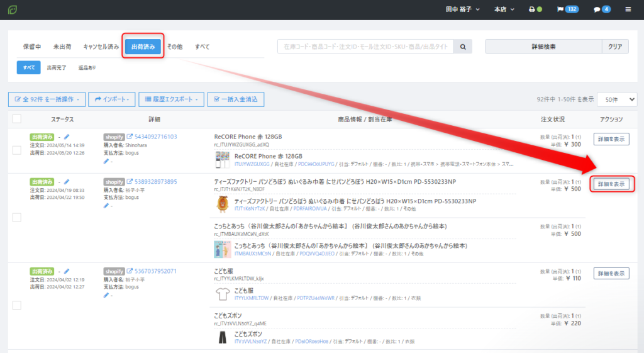Screen dimensions: 644x353
Task: Edit note pencil under Shinohara order payment
Action: click(x=106, y=162)
